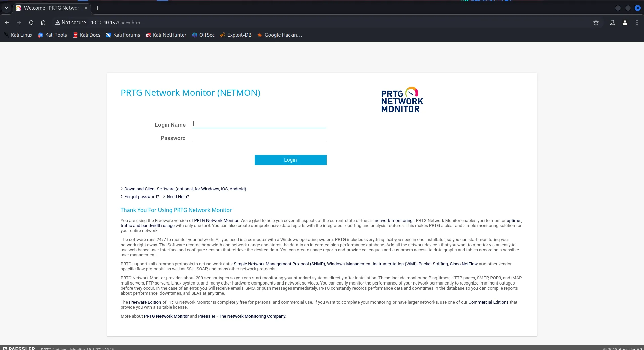Open the Download Client Software link
644x350 pixels.
point(185,189)
